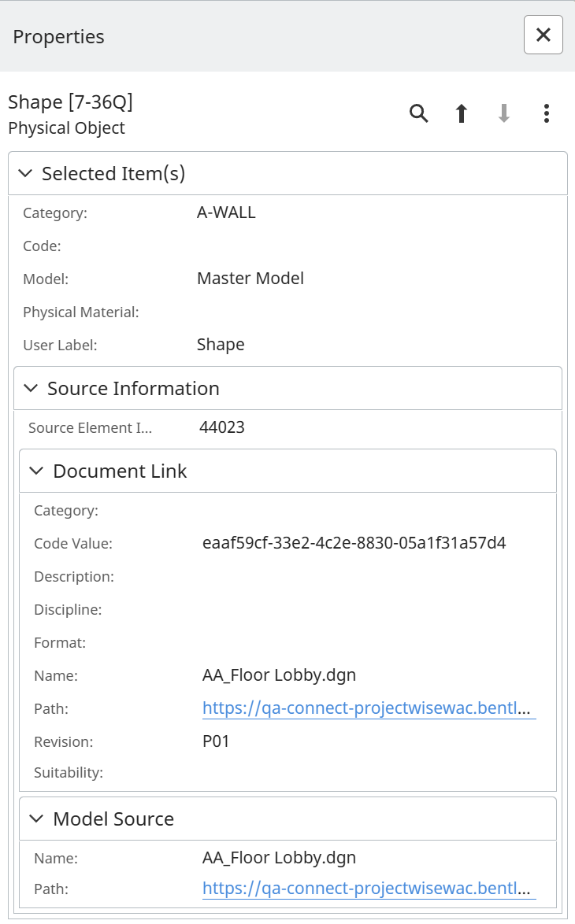Click the Shape [7-36Q] title
575x924 pixels.
(x=70, y=102)
